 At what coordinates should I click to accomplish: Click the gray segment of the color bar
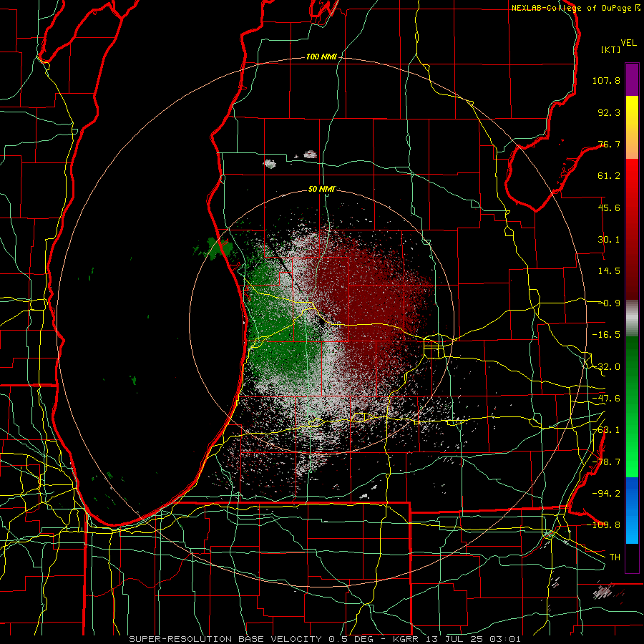tap(632, 318)
